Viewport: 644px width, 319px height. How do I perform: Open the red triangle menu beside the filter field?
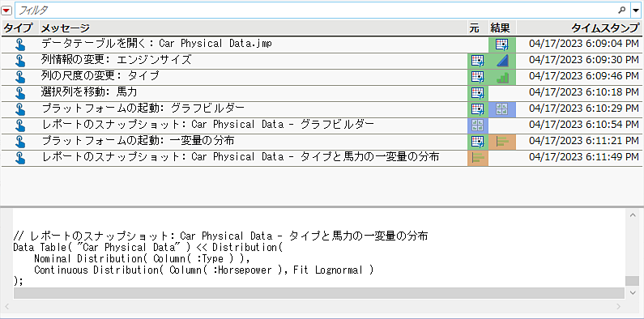pos(6,10)
